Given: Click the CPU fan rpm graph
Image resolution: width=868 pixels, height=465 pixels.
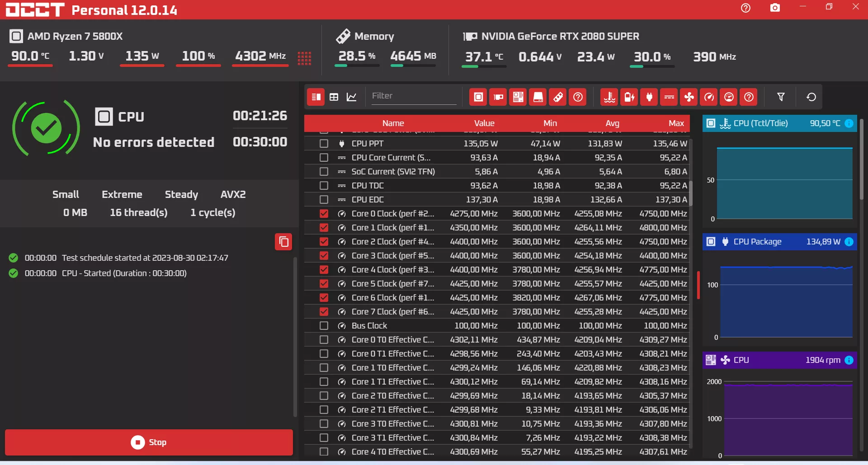Looking at the screenshot, I should pyautogui.click(x=788, y=419).
